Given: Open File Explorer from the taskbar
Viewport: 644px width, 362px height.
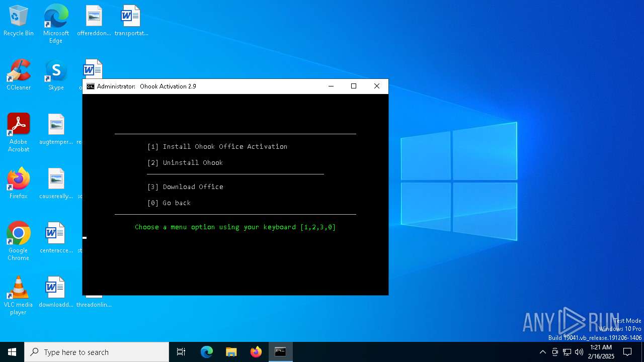Looking at the screenshot, I should pyautogui.click(x=231, y=352).
